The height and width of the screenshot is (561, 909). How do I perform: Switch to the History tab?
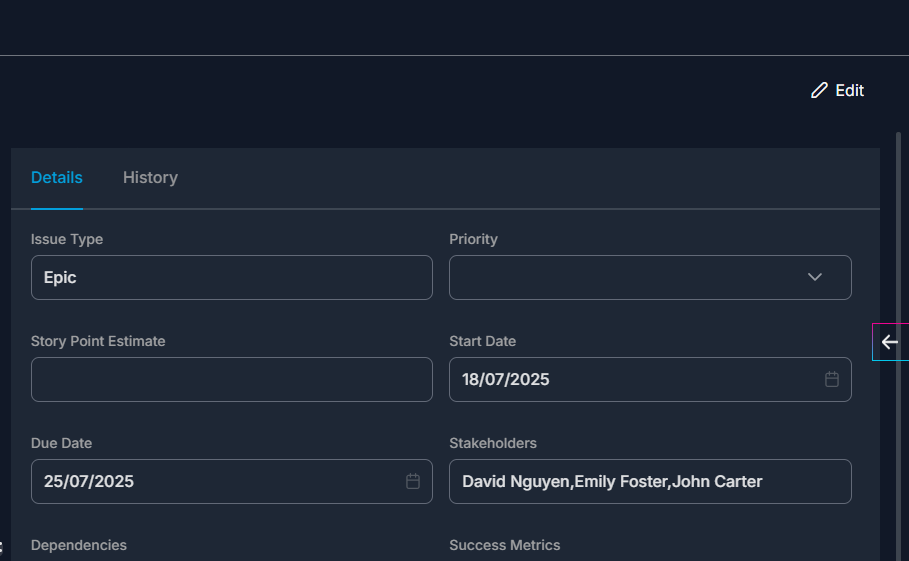tap(150, 177)
